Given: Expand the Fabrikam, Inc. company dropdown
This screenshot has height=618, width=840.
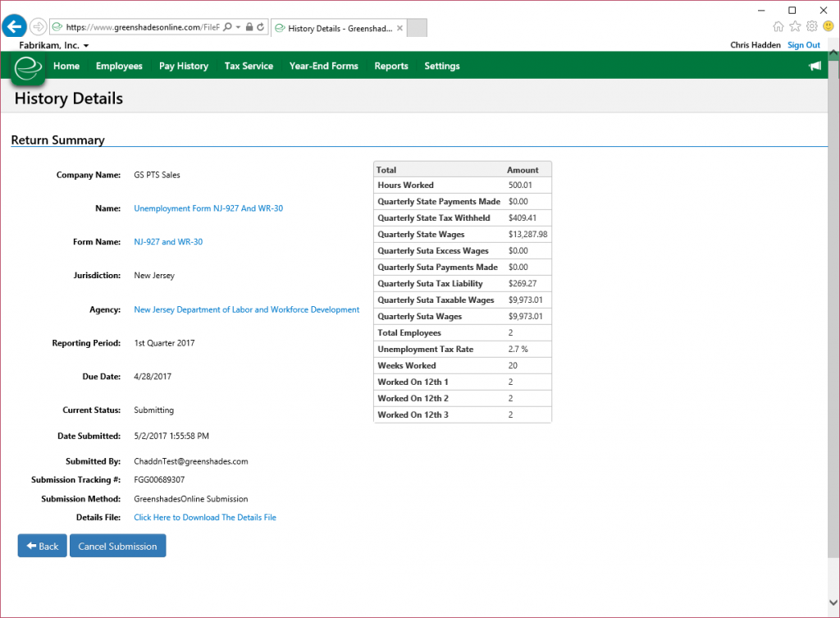Looking at the screenshot, I should (x=53, y=46).
